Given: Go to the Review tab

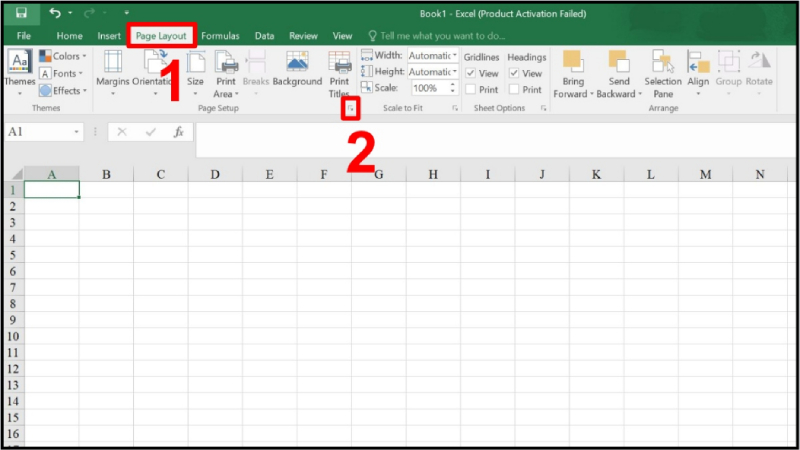Looking at the screenshot, I should (x=303, y=36).
